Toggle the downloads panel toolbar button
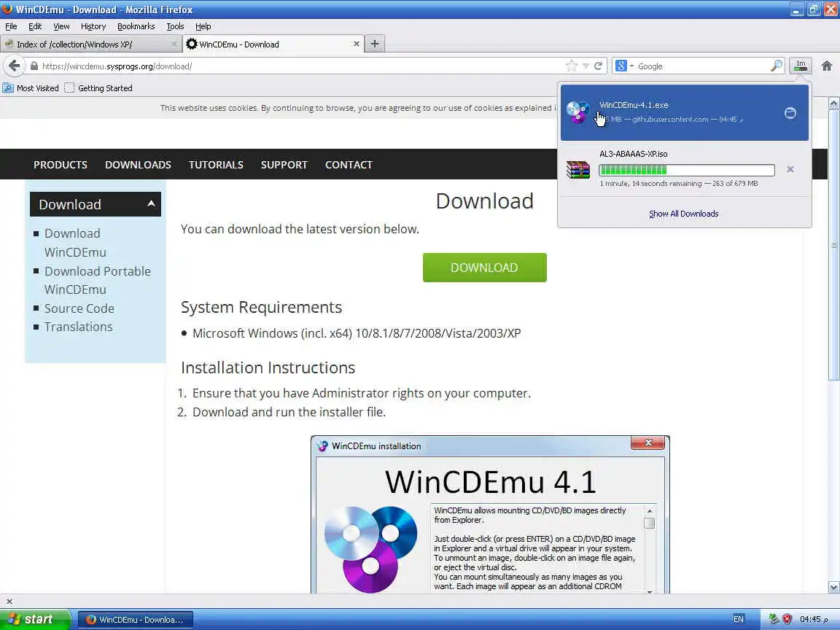 [x=801, y=66]
